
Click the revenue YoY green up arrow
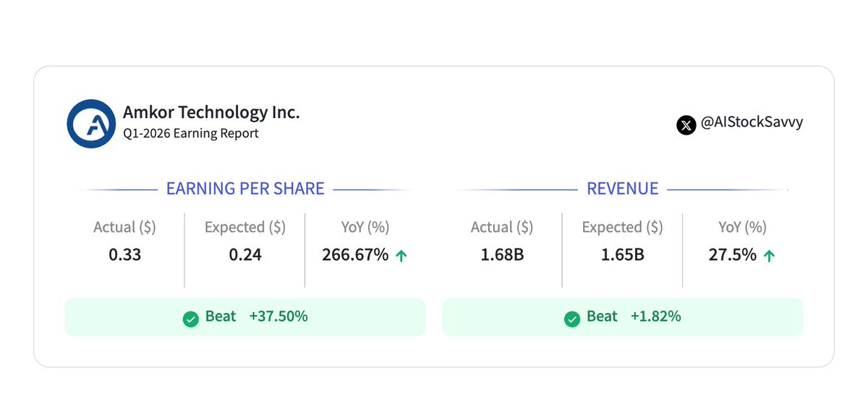tap(769, 256)
